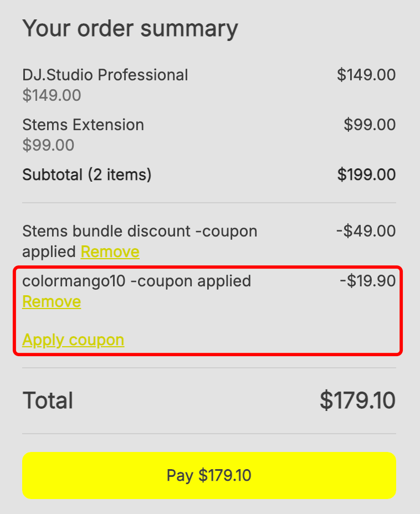
Task: Click the gray $99.00 unit price
Action: point(48,146)
